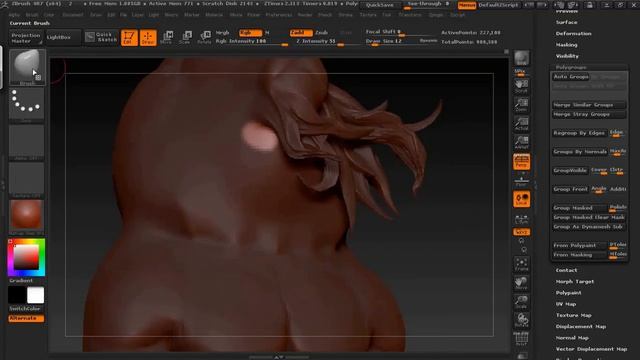Expand the Visibility section
The height and width of the screenshot is (360, 640).
(x=567, y=56)
